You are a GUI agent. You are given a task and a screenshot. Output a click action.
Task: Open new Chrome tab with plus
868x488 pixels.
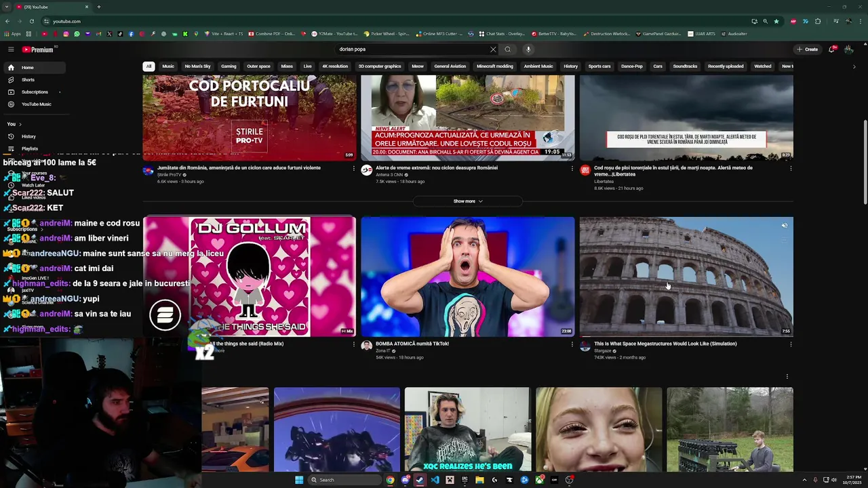point(98,7)
